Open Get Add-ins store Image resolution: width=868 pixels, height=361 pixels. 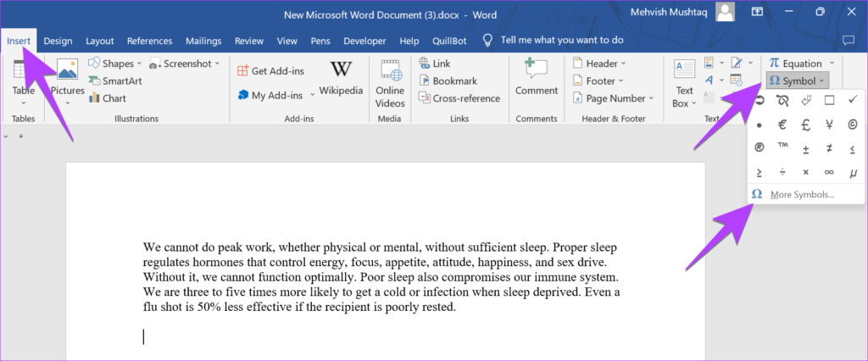tap(270, 71)
